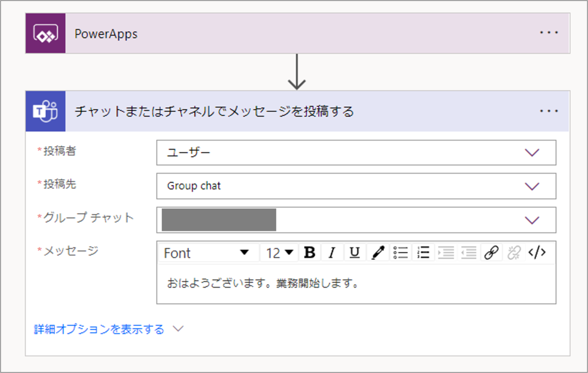The height and width of the screenshot is (373, 588).
Task: Expand the グループ チャット dropdown
Action: pos(532,220)
